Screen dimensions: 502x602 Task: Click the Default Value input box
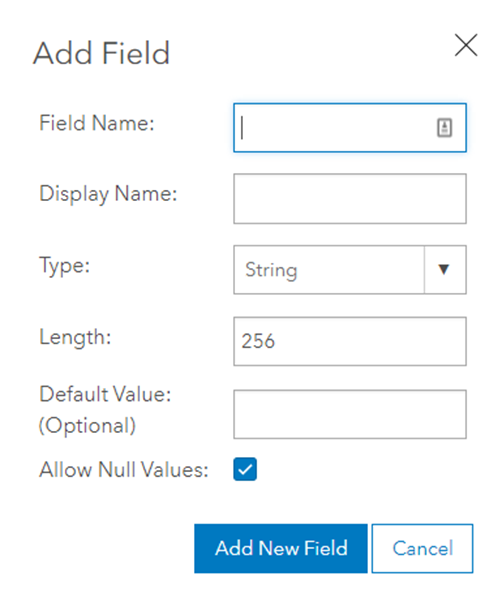[x=350, y=414]
